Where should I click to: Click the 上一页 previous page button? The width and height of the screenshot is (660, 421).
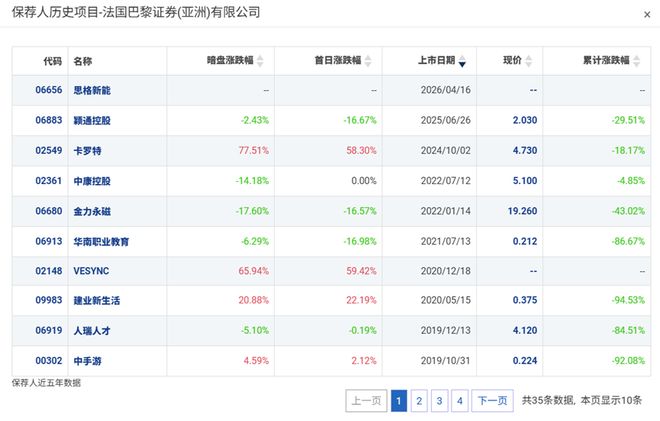(365, 401)
